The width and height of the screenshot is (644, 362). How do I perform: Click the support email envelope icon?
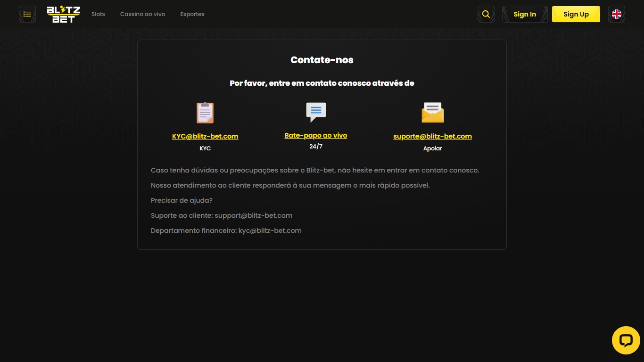(x=432, y=113)
